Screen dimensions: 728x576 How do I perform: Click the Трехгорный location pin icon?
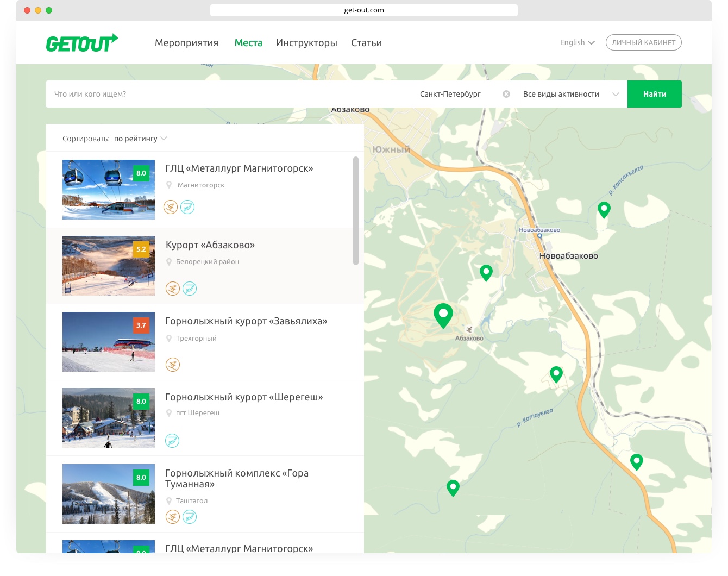tap(169, 338)
